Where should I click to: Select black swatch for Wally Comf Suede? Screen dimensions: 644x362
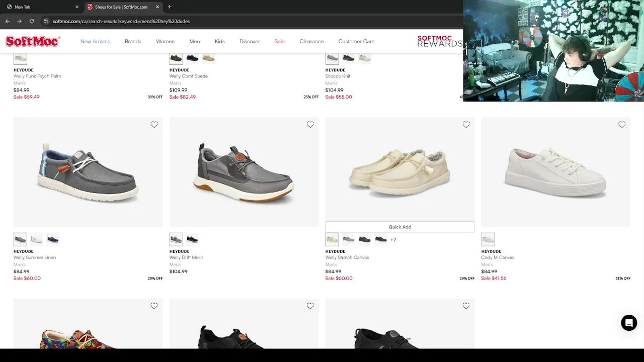(192, 58)
